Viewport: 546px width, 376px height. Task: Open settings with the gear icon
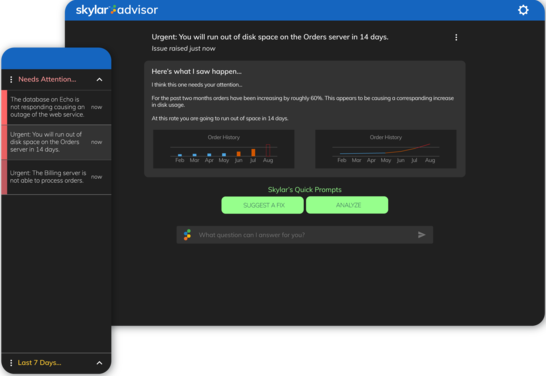pos(523,10)
